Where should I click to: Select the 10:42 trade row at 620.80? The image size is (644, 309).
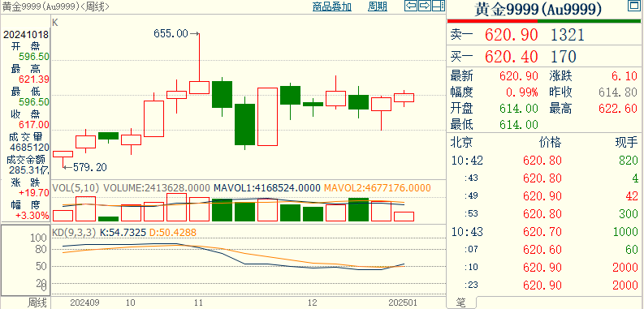pos(545,161)
